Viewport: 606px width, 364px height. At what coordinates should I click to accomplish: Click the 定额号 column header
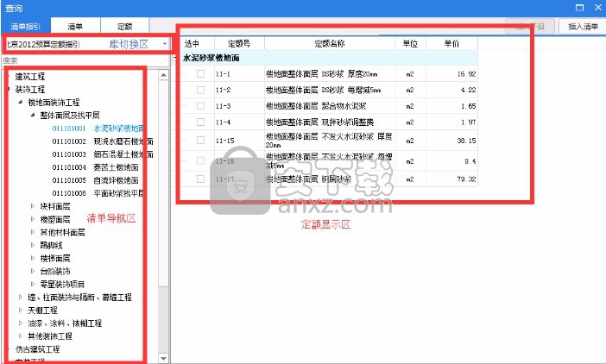click(x=239, y=43)
